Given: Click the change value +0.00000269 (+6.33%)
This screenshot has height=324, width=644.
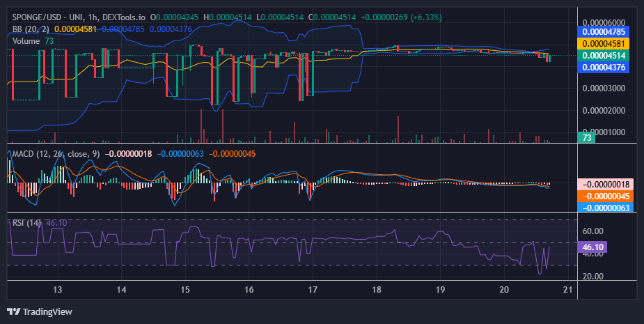Looking at the screenshot, I should [401, 17].
